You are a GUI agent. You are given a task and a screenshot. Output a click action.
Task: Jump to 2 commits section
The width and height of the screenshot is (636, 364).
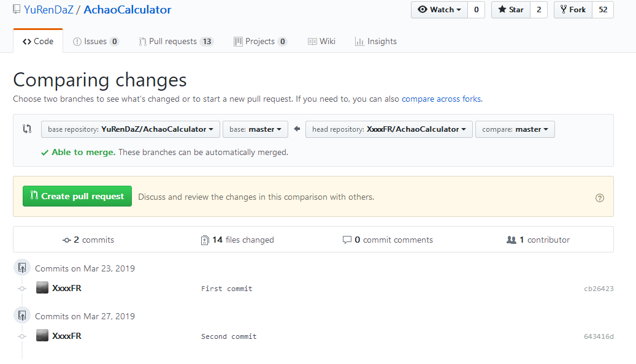88,240
